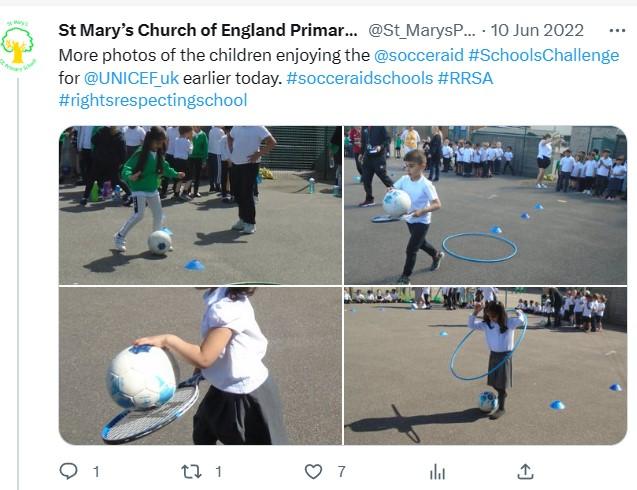Click St Mary's school profile avatar
637x490 pixels.
pyautogui.click(x=17, y=46)
